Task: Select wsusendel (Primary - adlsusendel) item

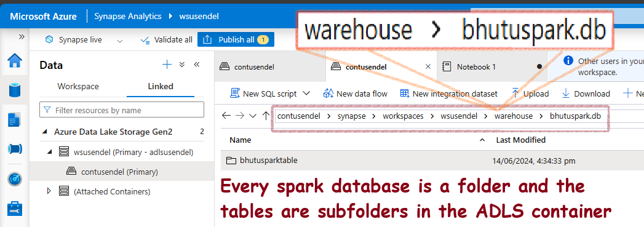Action: tap(133, 152)
